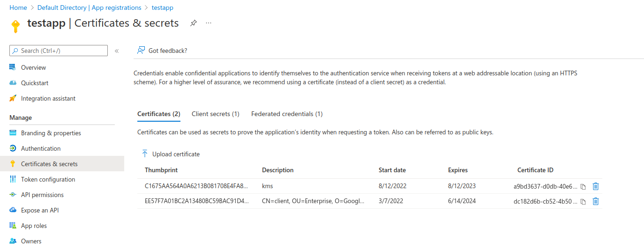
Task: Go to Home breadcrumb link
Action: click(x=18, y=7)
